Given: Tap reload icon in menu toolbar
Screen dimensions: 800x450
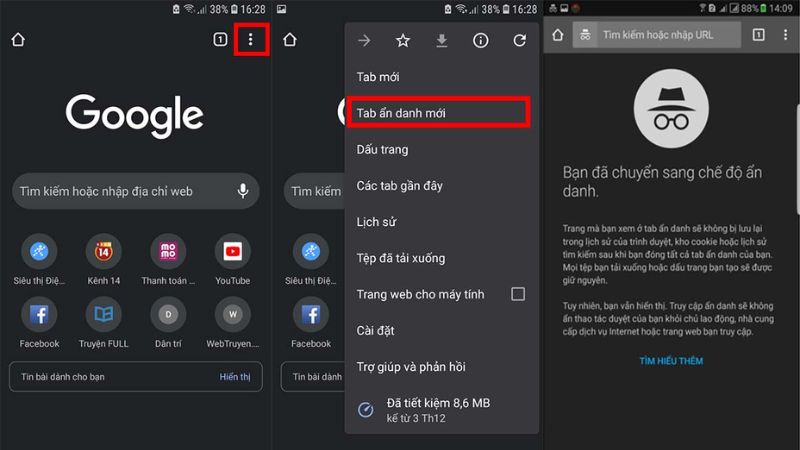Looking at the screenshot, I should (519, 40).
